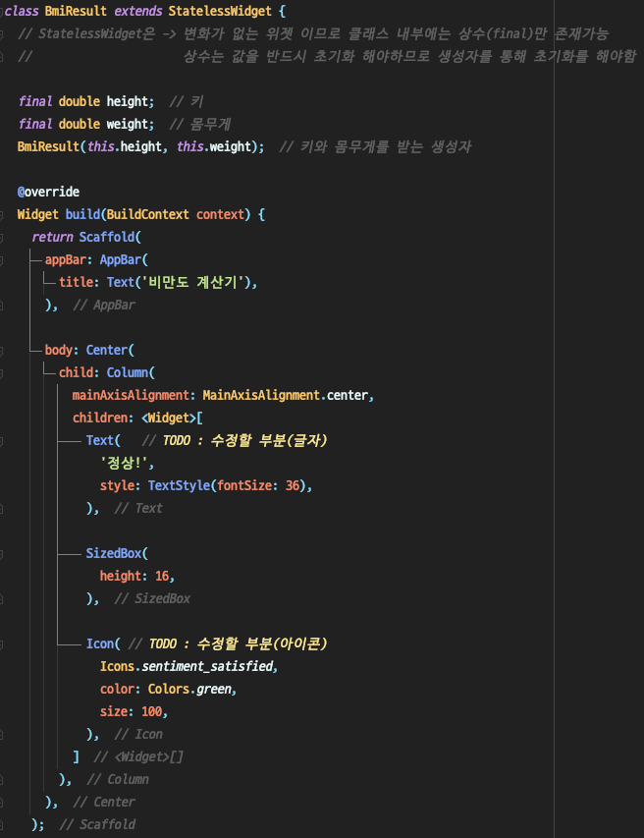
Task: Click "MainAxisAlignment.center" value
Action: click(x=286, y=395)
